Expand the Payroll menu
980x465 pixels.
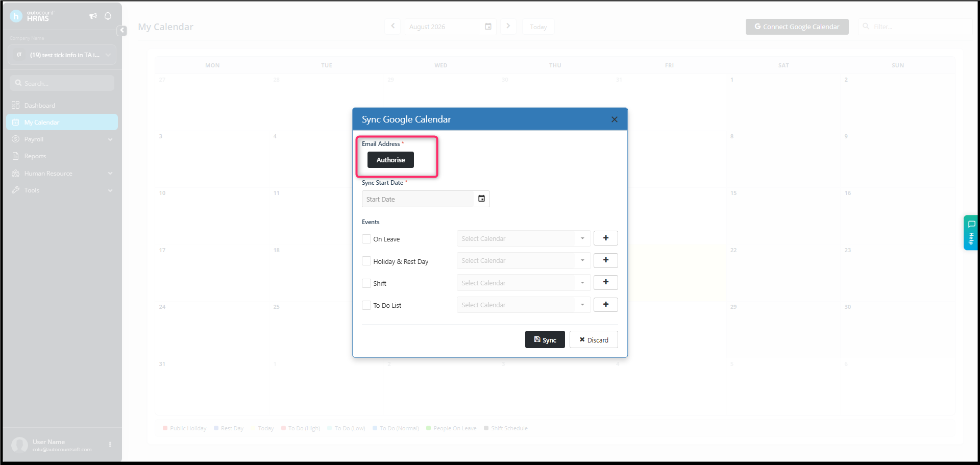(62, 139)
